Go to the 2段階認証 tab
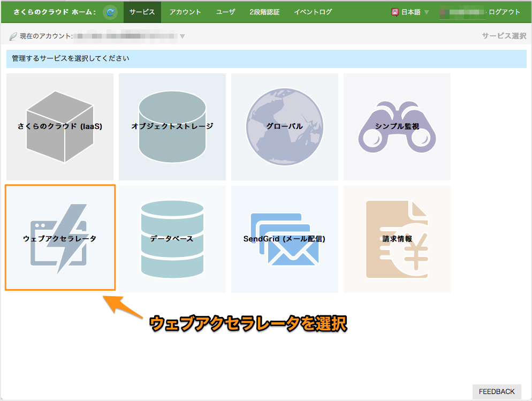 (264, 12)
